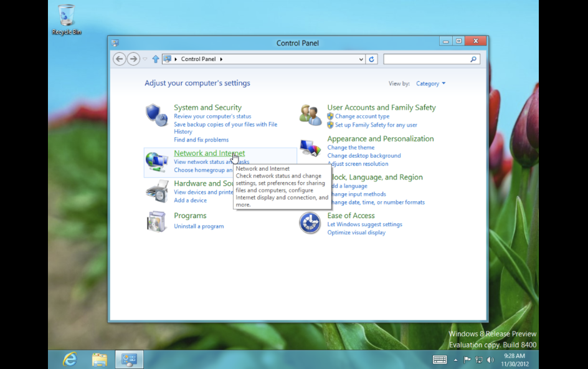Image resolution: width=588 pixels, height=369 pixels.
Task: Go back with the Back arrow button
Action: pos(119,59)
